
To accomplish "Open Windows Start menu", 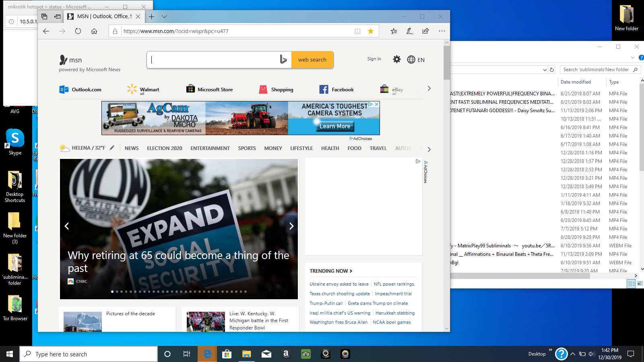I will tap(10, 354).
